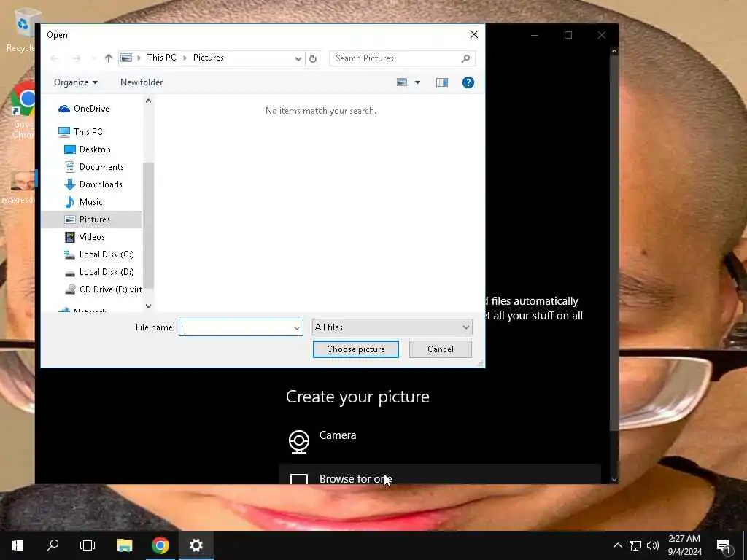Image resolution: width=747 pixels, height=560 pixels.
Task: Open File Explorer from taskbar
Action: point(124,545)
